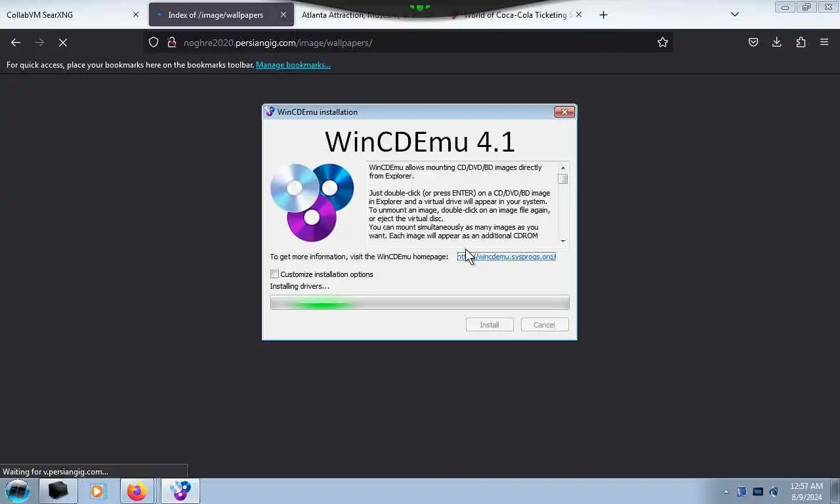
Task: Stop loading the page with the X button
Action: click(x=63, y=42)
